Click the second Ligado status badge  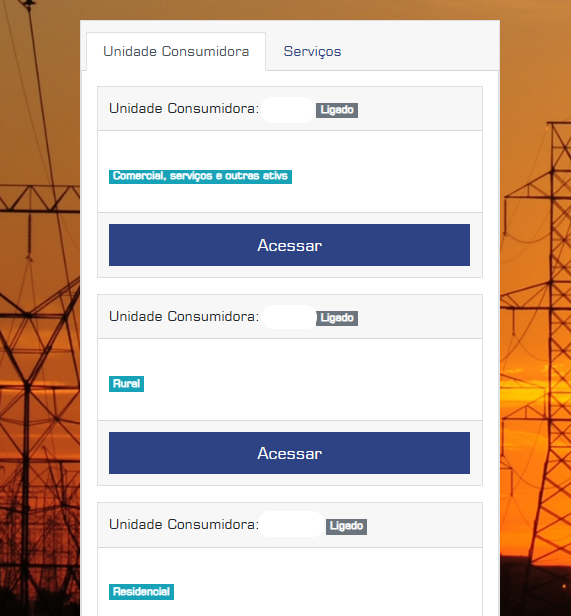[337, 318]
